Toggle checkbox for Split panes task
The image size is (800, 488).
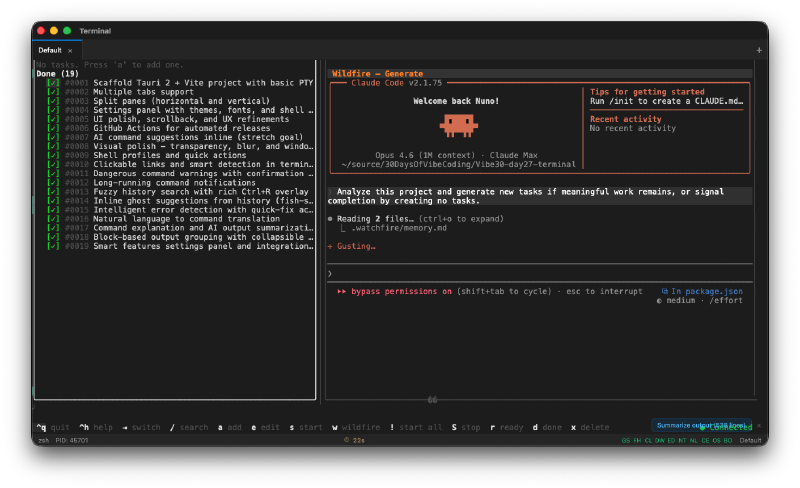point(53,101)
